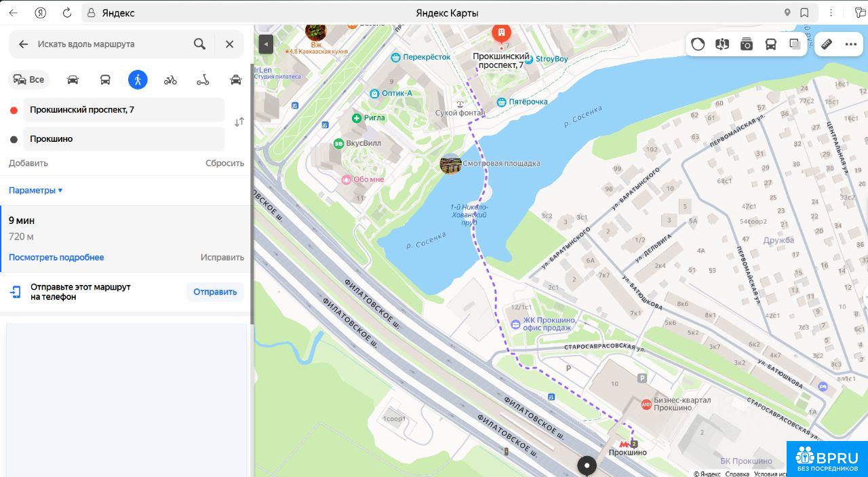
Task: Open the Смотровая площадка photo thumbnail
Action: [450, 164]
